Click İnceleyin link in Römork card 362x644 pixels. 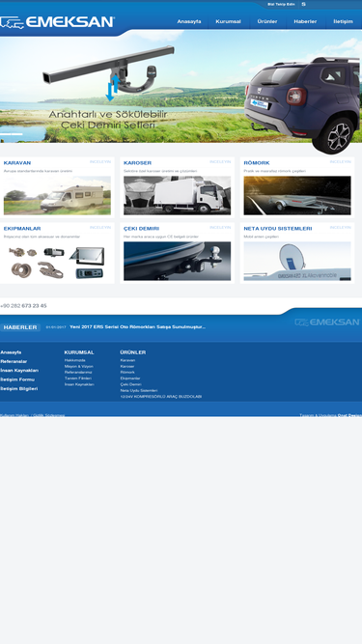(x=340, y=162)
